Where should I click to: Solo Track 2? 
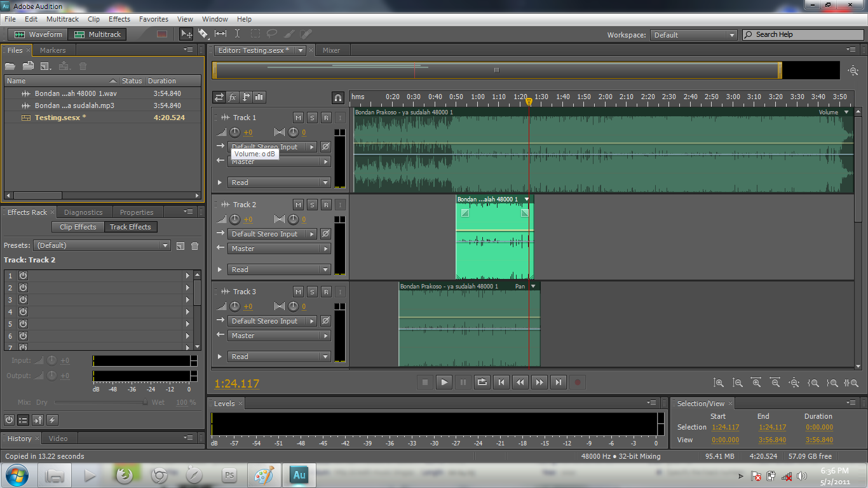click(x=312, y=205)
